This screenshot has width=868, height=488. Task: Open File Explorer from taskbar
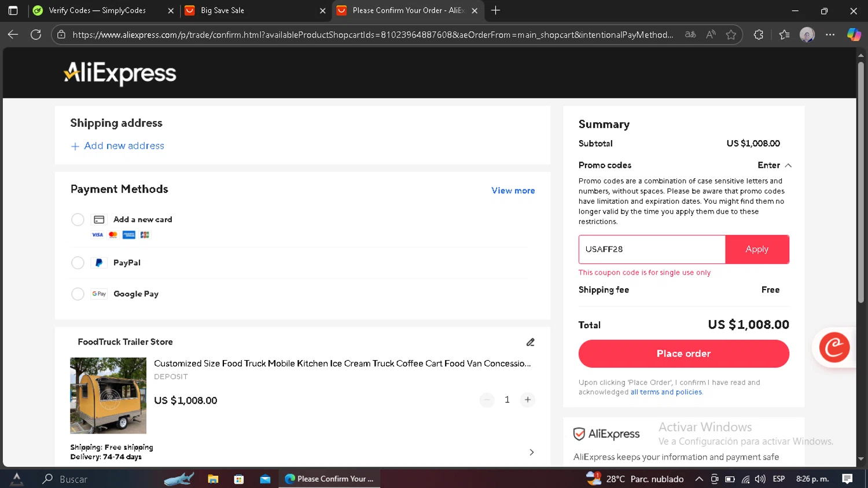213,479
